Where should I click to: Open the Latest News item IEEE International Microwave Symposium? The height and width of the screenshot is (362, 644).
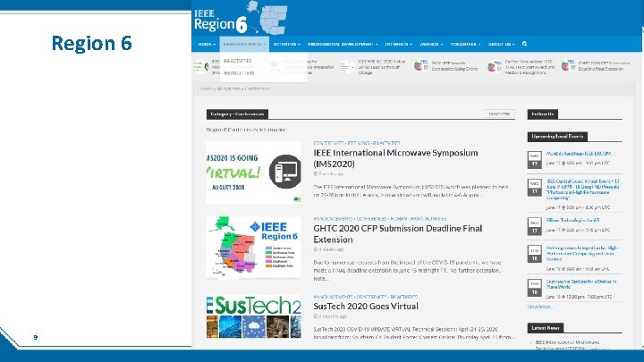pos(567,345)
